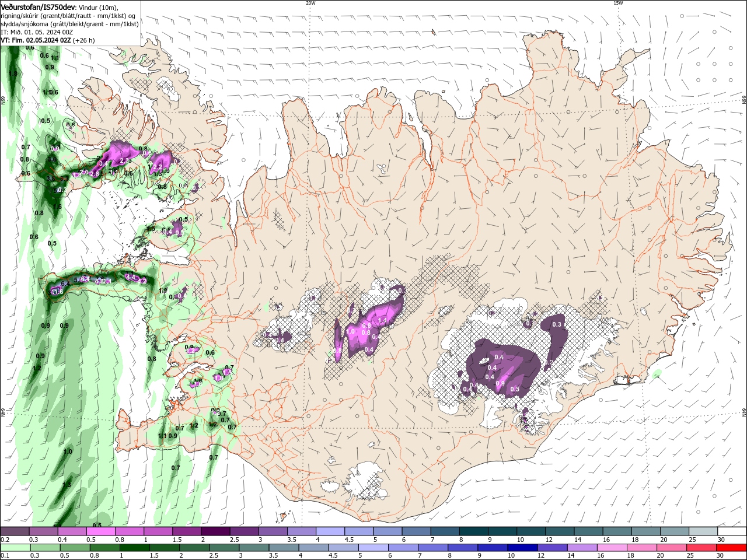
Task: Select the snow legend swatch starting at 1.5
Action: 186,531
